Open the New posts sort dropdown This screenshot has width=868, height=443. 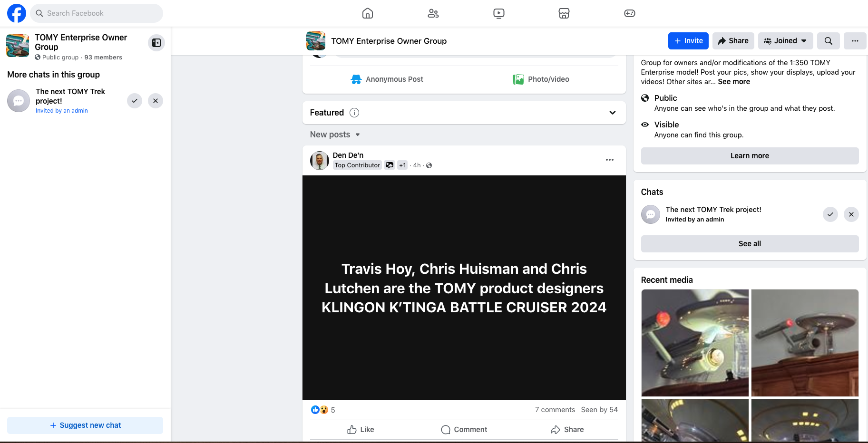[x=335, y=135]
